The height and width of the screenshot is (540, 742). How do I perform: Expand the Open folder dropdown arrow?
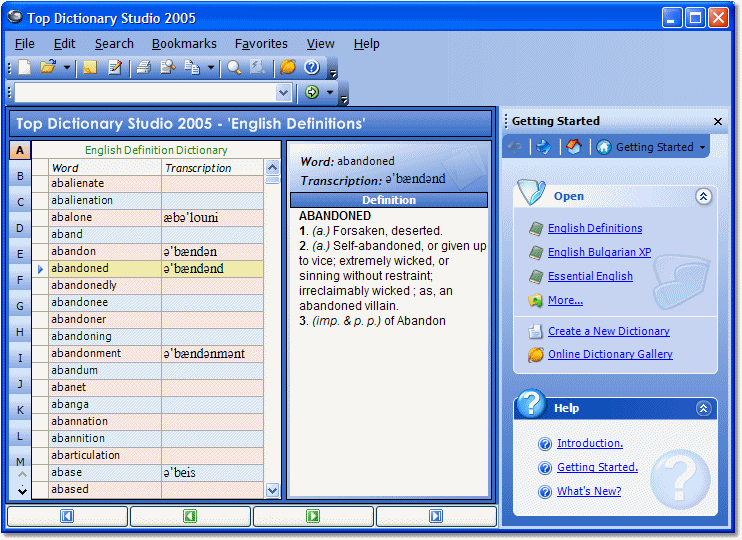pyautogui.click(x=67, y=68)
